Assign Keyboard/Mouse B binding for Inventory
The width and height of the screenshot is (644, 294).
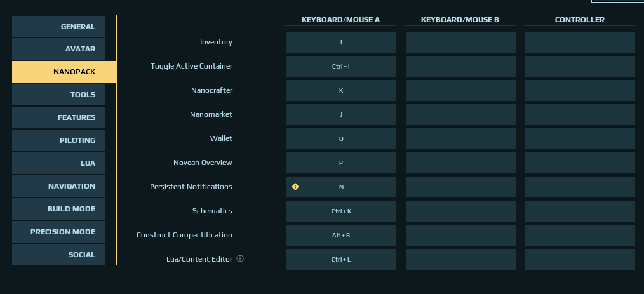click(460, 43)
